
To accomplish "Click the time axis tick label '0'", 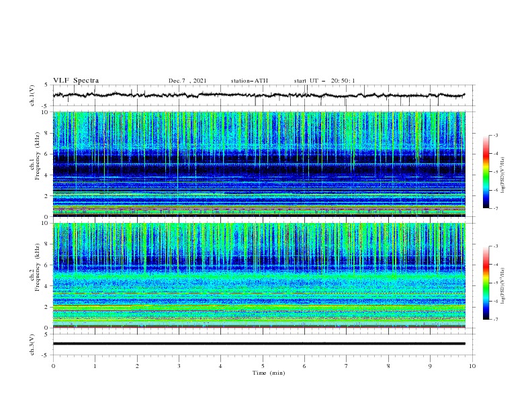I will [53, 366].
